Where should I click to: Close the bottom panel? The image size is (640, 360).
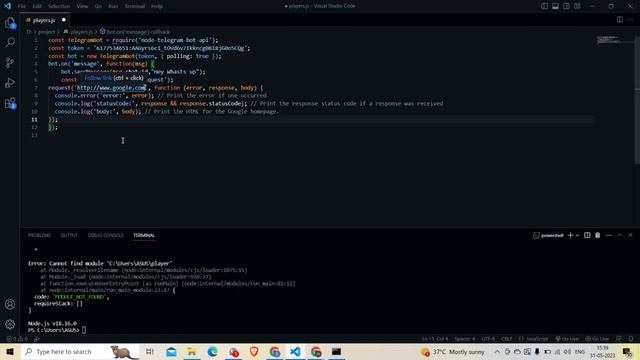click(x=630, y=235)
